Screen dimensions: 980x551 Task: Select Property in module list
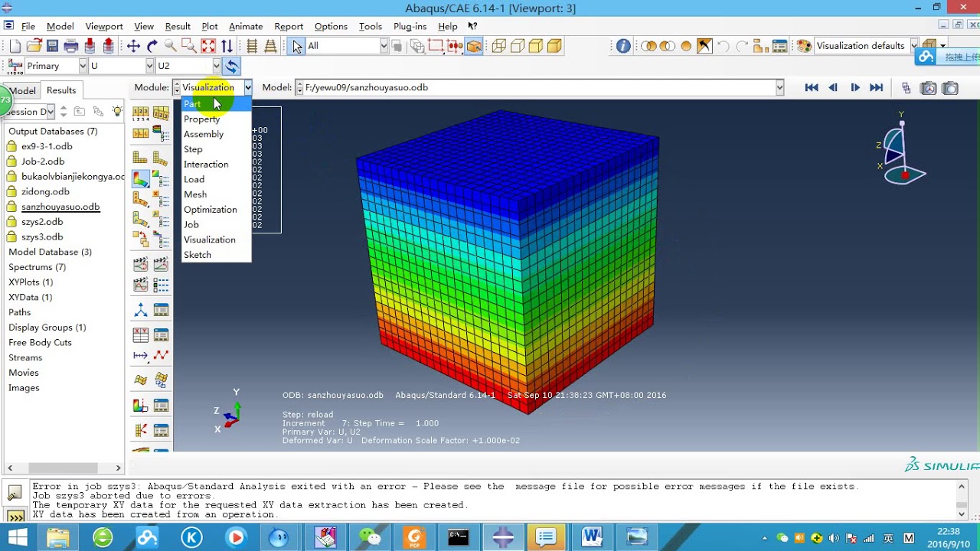(216, 119)
